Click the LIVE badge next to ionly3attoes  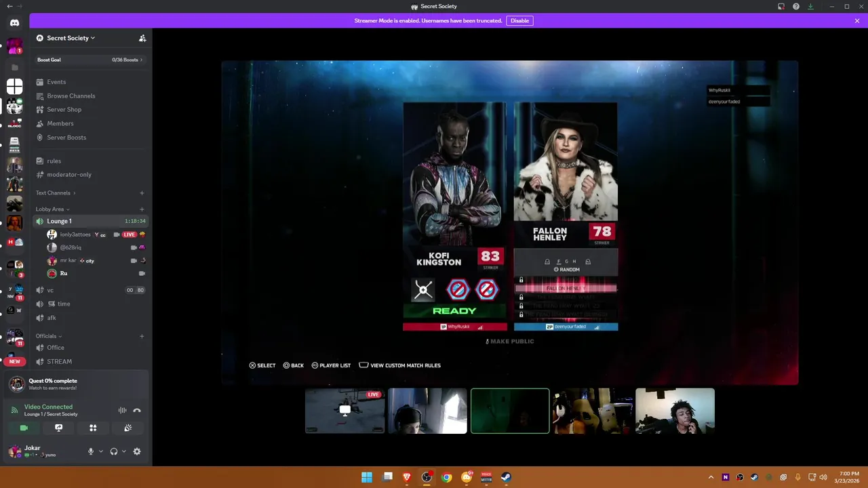pyautogui.click(x=129, y=235)
